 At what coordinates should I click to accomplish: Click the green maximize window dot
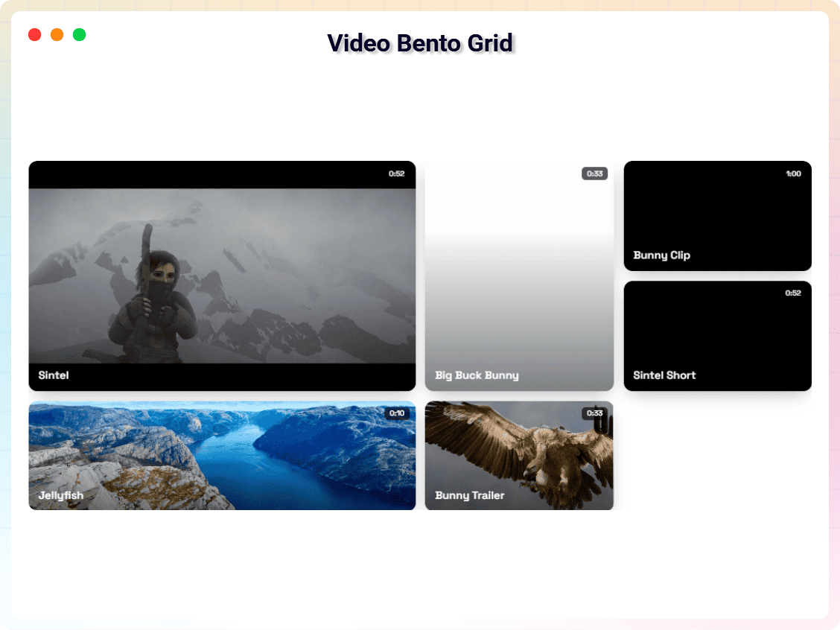tap(79, 35)
